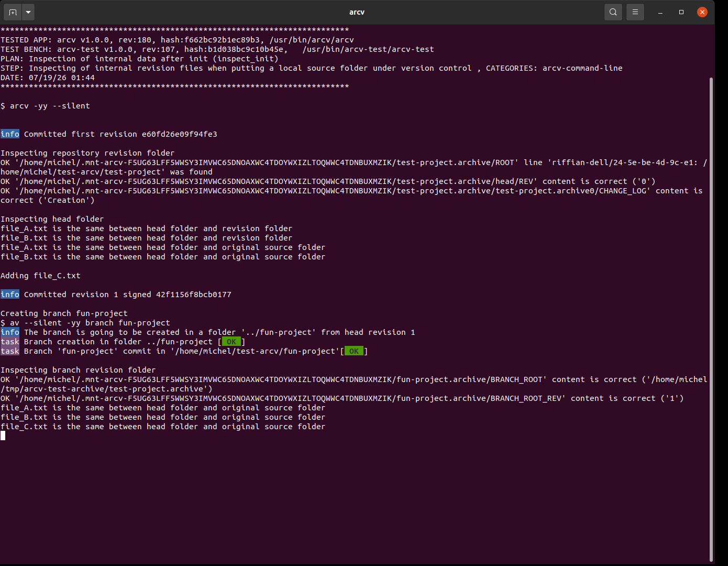Click the 'TESTED APP: arcv v1.0.0' line
The image size is (728, 566).
pos(178,40)
